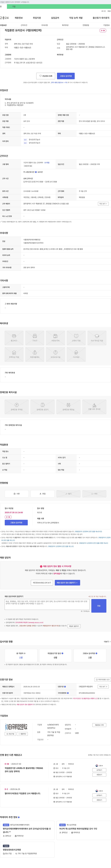Select the 필기 screening method box

(x=68, y=494)
